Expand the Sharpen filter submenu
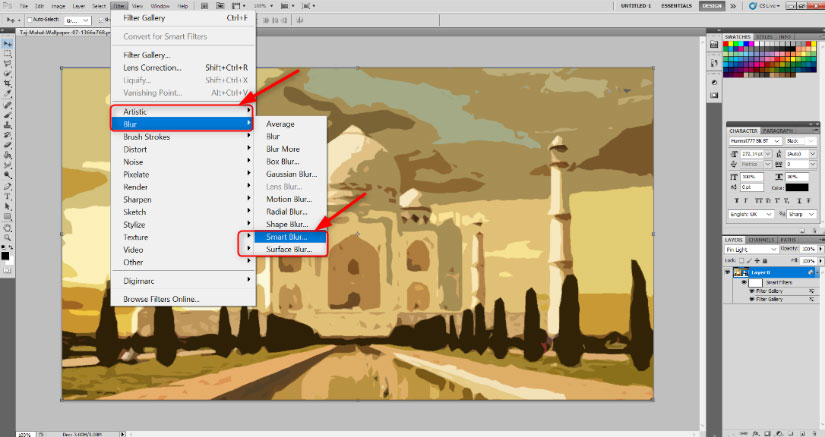Screen dimensions: 825x437 pyautogui.click(x=183, y=199)
